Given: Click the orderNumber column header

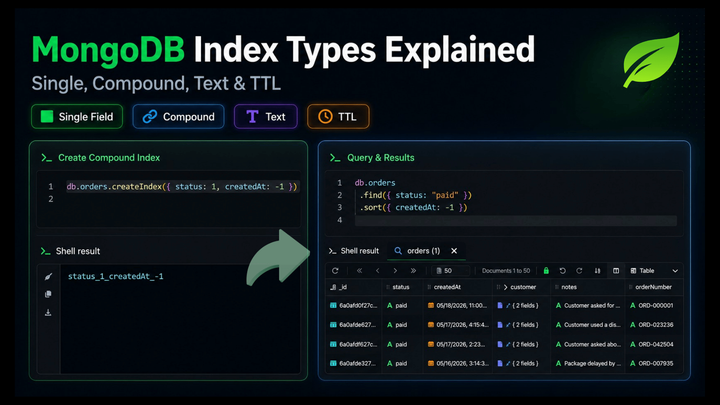Looking at the screenshot, I should point(653,287).
